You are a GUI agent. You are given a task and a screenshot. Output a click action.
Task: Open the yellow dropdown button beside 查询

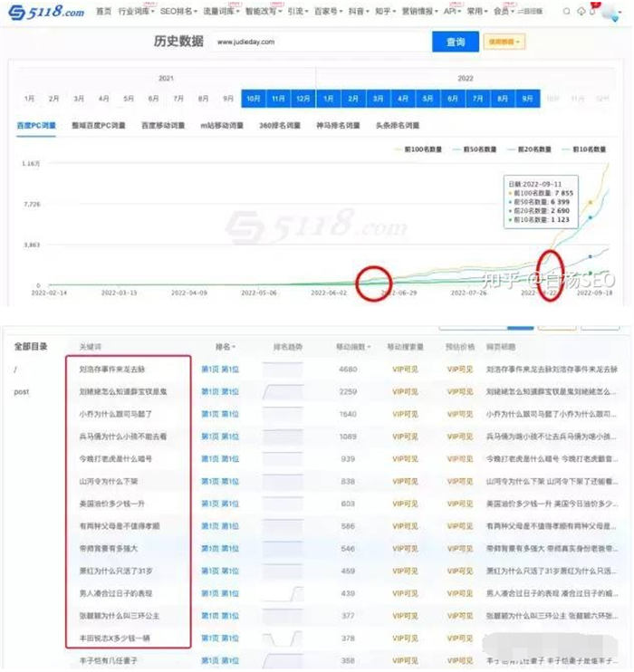(504, 42)
